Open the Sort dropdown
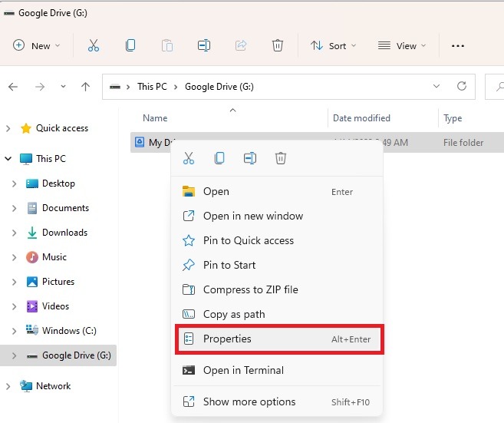 coord(334,45)
